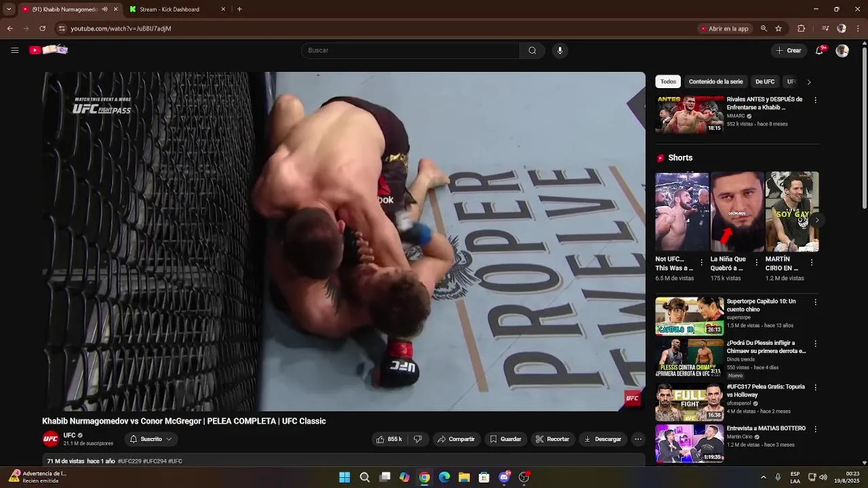Open options for the Supertorpe Capitulo 10 video
868x488 pixels.
pyautogui.click(x=815, y=302)
